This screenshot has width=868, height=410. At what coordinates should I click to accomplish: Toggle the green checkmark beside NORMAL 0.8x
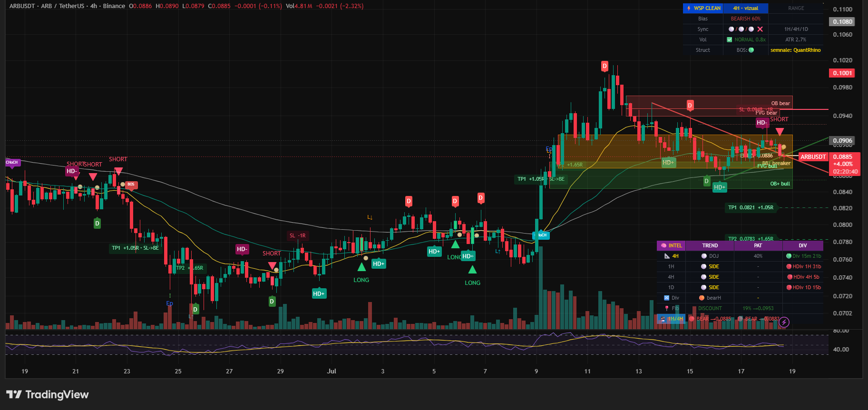click(729, 40)
